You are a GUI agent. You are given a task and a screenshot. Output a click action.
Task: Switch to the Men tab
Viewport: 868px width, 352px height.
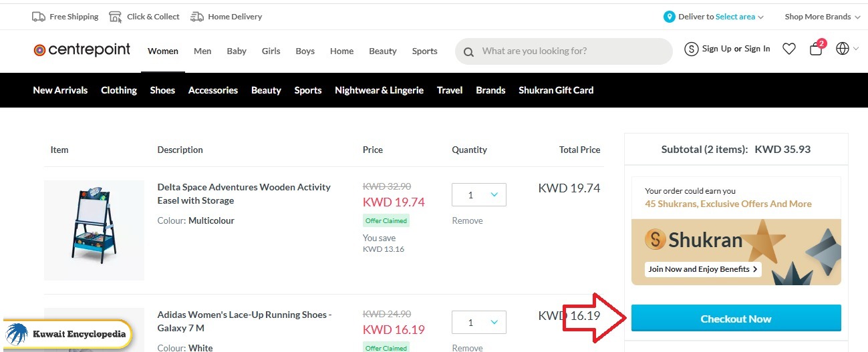pos(202,51)
